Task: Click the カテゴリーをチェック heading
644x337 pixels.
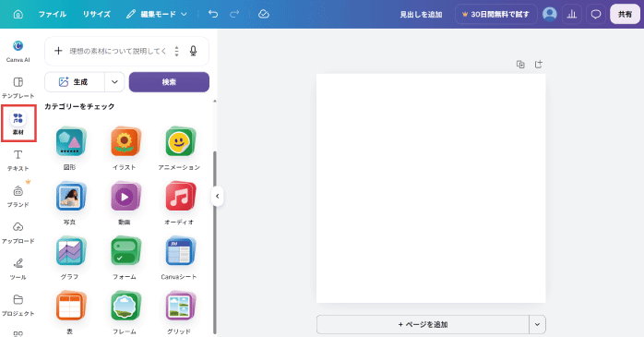Action: click(79, 106)
